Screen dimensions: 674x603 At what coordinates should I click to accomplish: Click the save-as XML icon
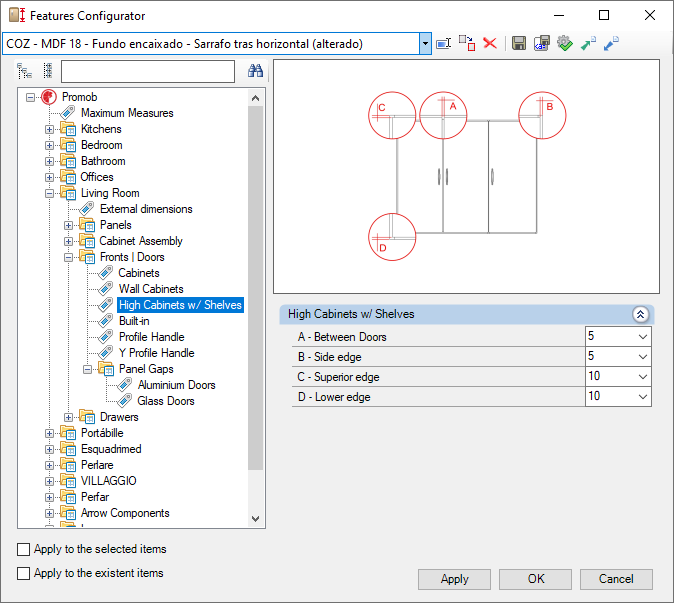pyautogui.click(x=542, y=43)
